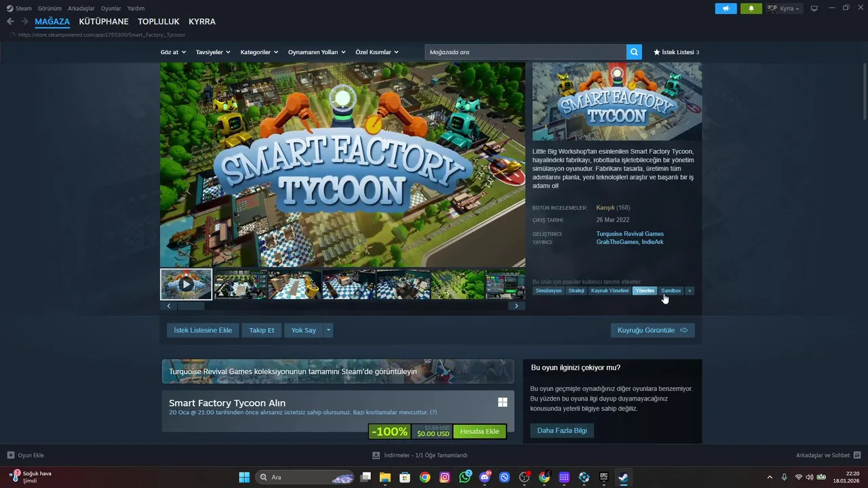This screenshot has width=868, height=488.
Task: Switch to Big Picture mode icon
Action: (814, 8)
